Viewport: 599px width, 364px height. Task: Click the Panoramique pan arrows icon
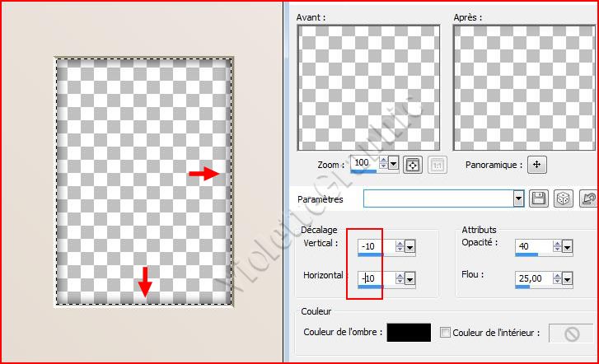coord(537,164)
